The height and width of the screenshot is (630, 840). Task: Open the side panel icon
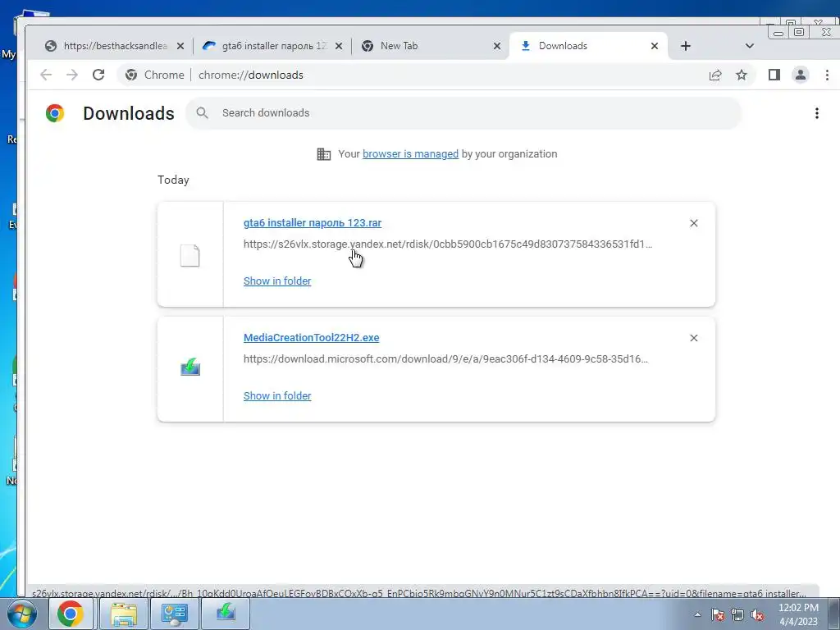pyautogui.click(x=774, y=75)
